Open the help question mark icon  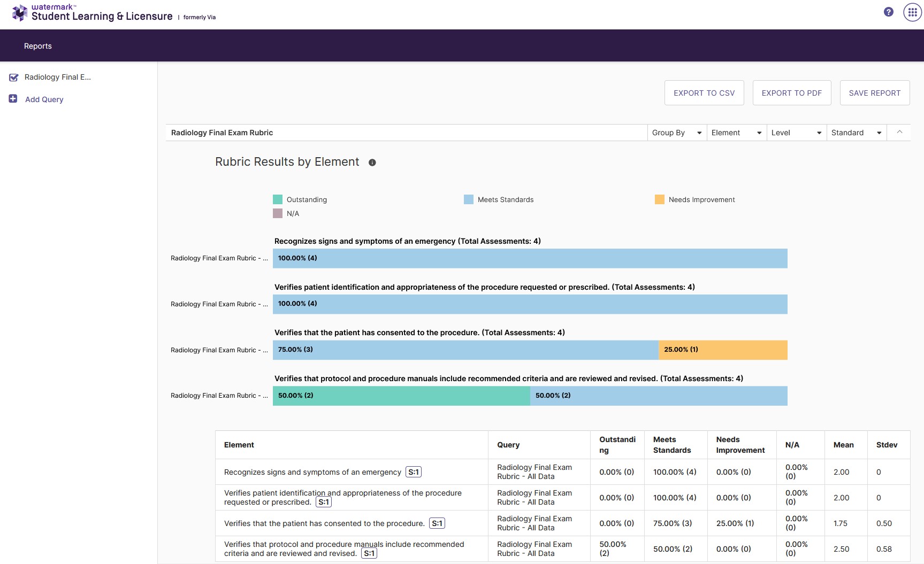889,12
